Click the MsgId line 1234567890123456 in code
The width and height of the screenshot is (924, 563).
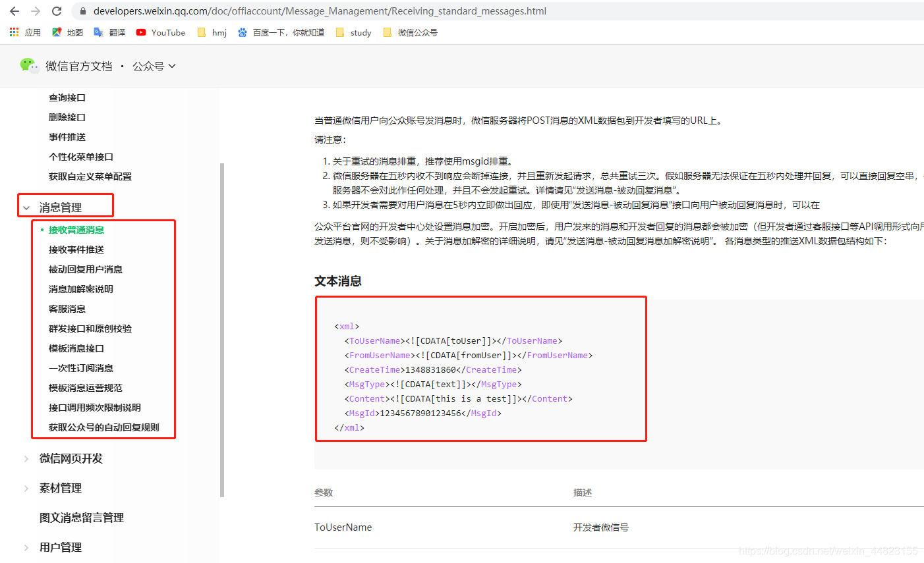click(422, 413)
